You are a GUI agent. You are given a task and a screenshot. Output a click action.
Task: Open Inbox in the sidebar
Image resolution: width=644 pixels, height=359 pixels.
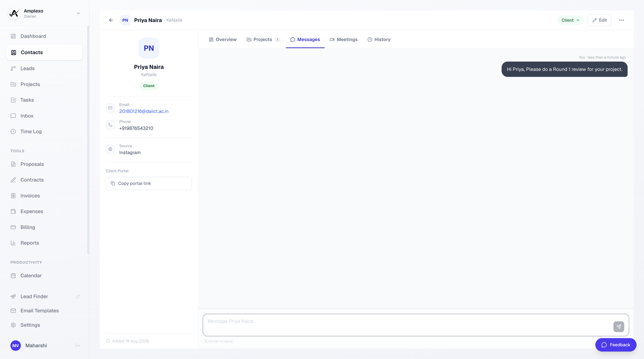click(x=44, y=116)
